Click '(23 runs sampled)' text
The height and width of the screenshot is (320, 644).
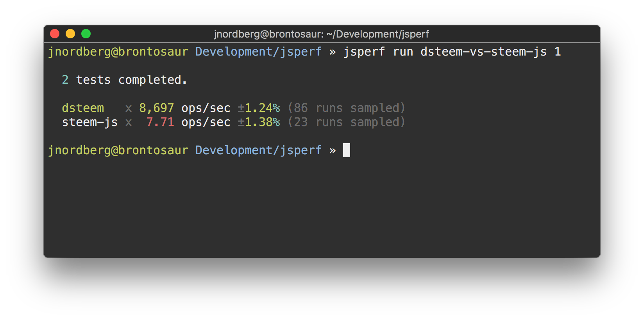(x=347, y=122)
